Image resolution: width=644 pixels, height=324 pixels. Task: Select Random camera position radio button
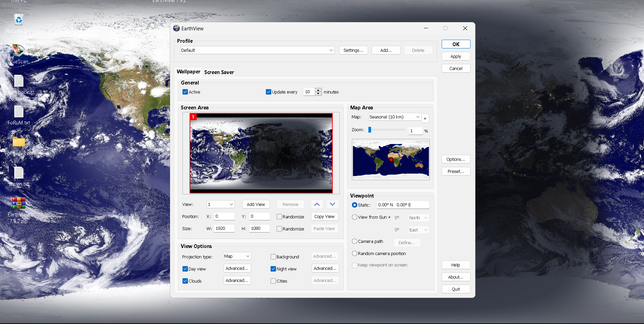tap(355, 253)
